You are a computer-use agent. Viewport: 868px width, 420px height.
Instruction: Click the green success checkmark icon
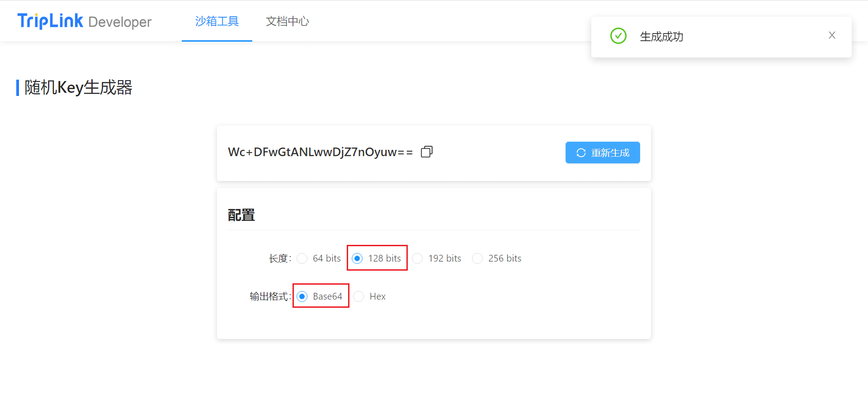[x=618, y=36]
